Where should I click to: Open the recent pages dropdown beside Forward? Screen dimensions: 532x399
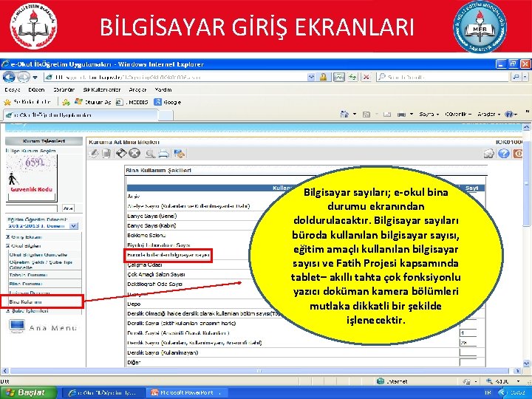point(35,78)
